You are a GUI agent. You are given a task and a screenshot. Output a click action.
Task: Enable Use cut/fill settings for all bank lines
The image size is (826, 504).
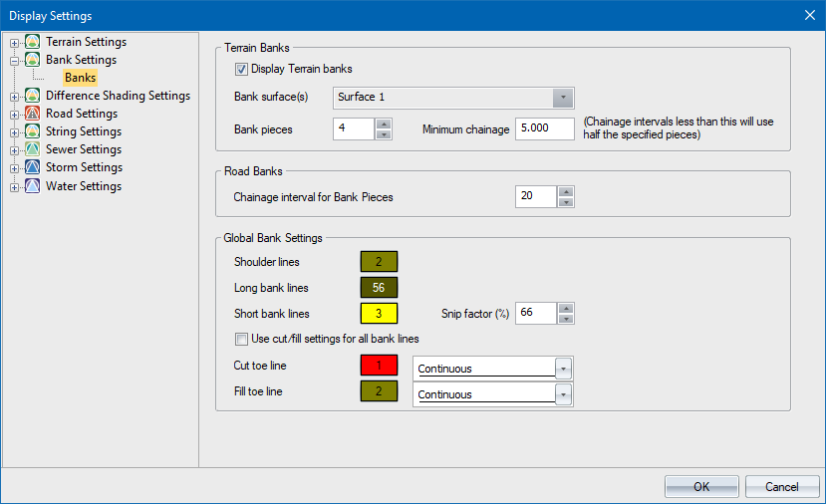point(241,339)
